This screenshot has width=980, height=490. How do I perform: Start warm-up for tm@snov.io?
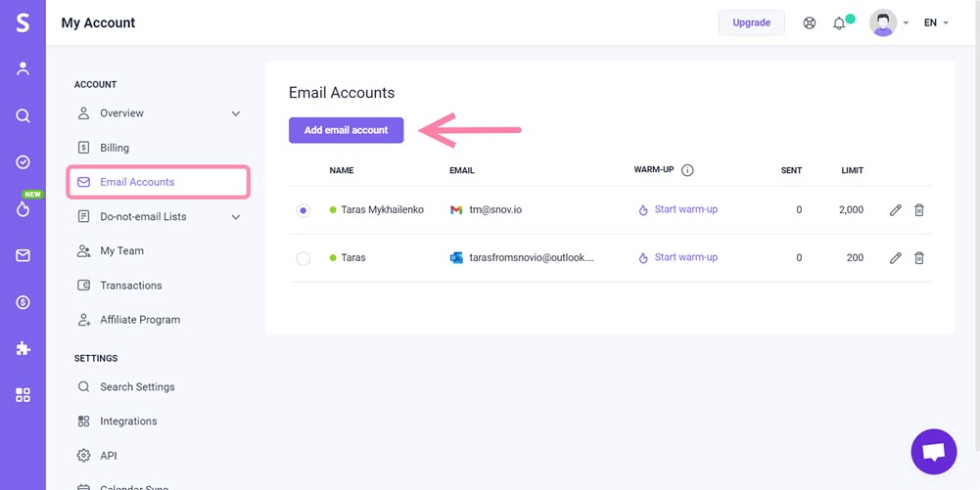(x=678, y=209)
